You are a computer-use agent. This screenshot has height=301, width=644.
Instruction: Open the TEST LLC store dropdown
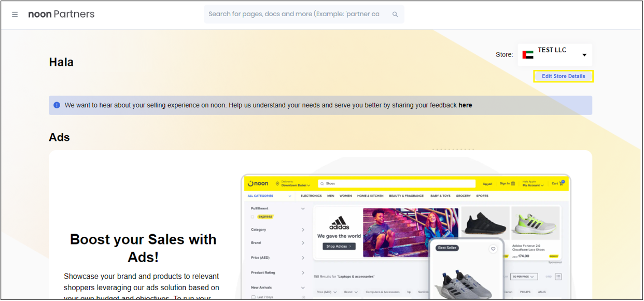[x=555, y=54]
